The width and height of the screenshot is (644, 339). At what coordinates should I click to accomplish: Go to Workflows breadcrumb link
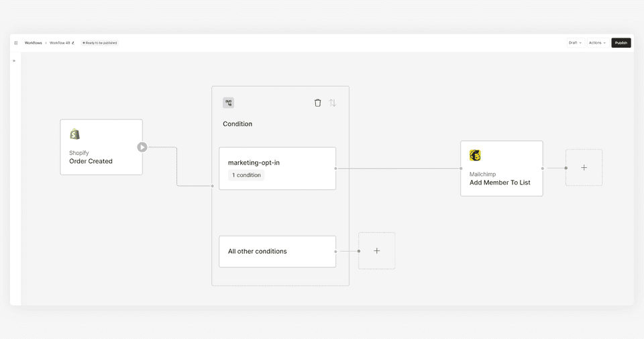(34, 43)
